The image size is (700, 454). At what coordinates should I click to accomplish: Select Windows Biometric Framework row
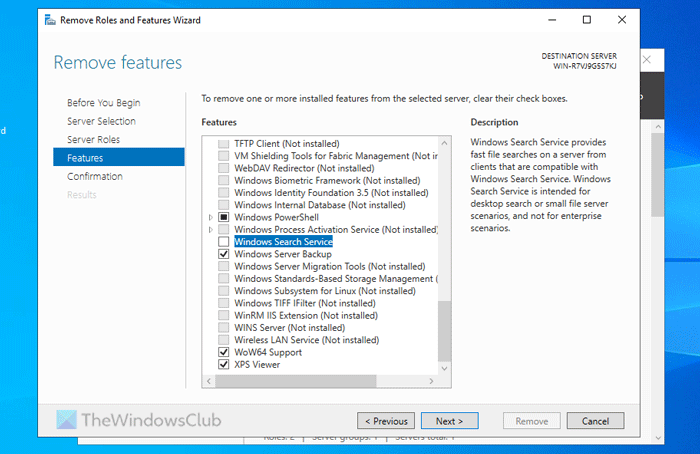327,181
